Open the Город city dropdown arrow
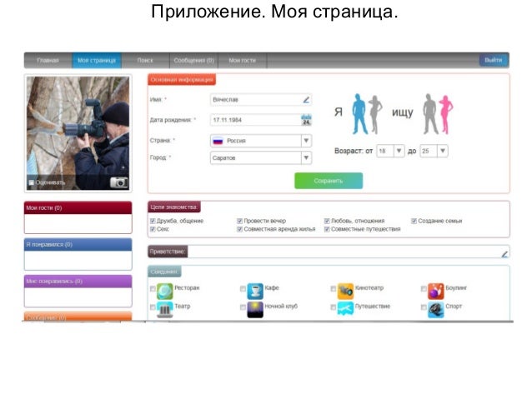 pyautogui.click(x=306, y=157)
